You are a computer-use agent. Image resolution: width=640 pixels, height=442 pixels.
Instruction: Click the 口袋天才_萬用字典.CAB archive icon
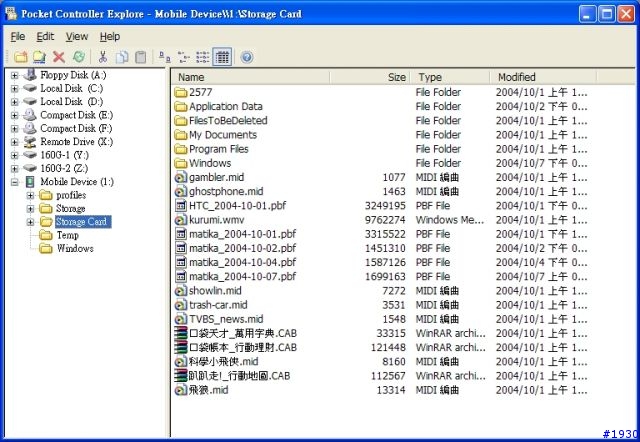pos(180,333)
